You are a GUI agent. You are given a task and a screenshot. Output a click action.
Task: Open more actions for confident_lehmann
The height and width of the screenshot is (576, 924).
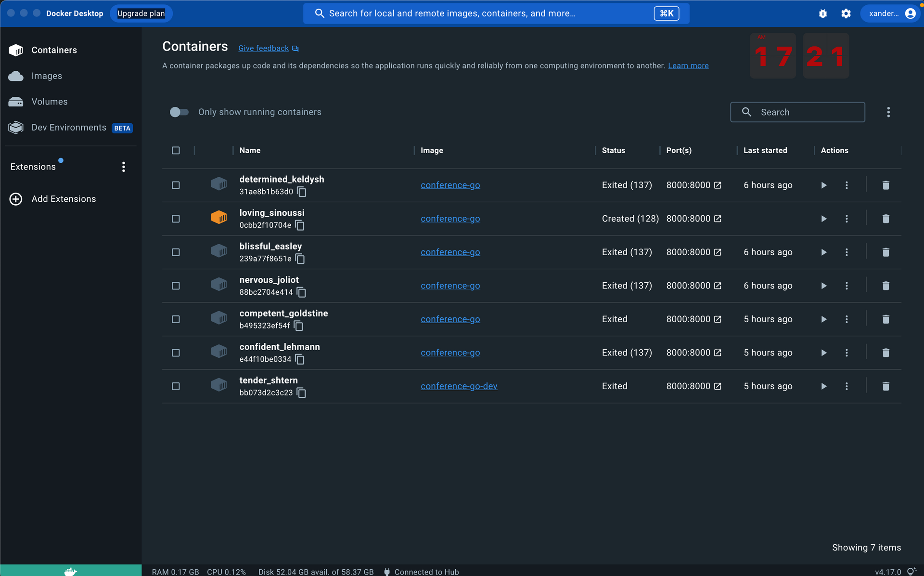pyautogui.click(x=847, y=353)
